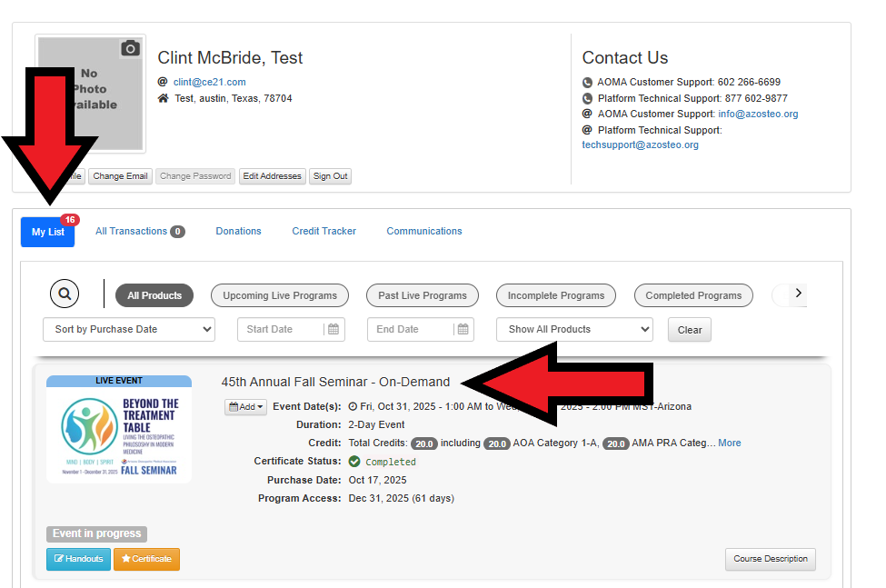Open the Credit Tracker tab
This screenshot has height=588, width=886.
324,232
